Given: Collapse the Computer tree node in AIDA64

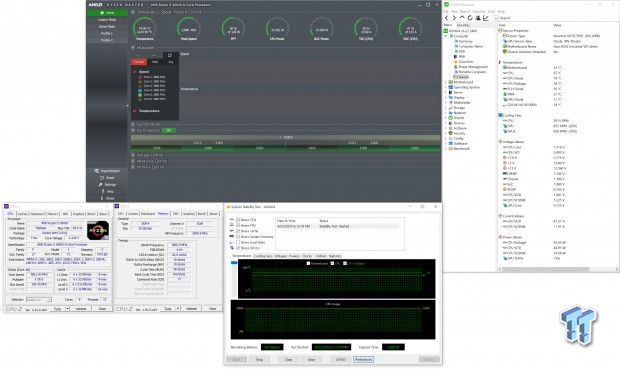Looking at the screenshot, I should (x=446, y=36).
